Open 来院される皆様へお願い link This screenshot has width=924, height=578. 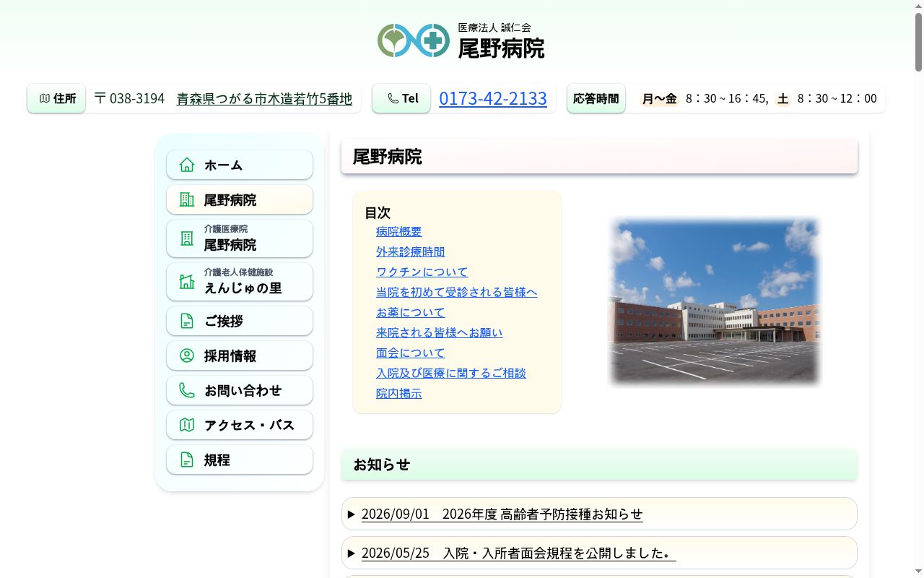click(439, 333)
